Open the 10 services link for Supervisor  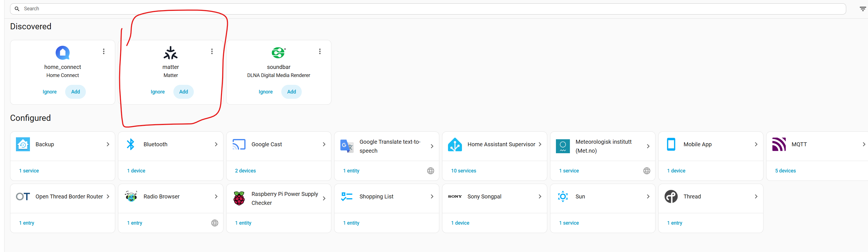click(x=464, y=171)
